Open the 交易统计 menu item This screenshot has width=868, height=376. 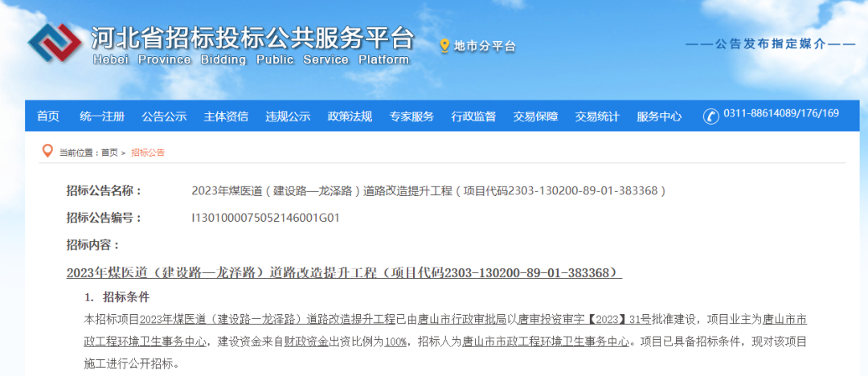point(597,116)
